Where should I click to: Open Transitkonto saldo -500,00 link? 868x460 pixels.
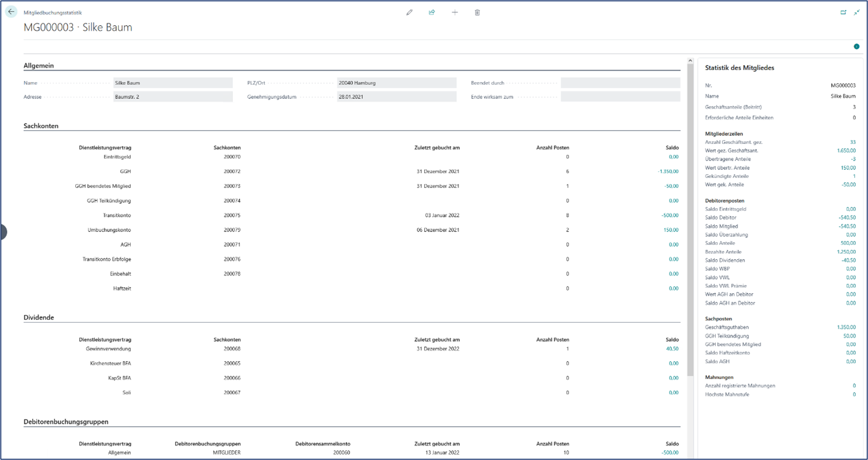coord(669,215)
